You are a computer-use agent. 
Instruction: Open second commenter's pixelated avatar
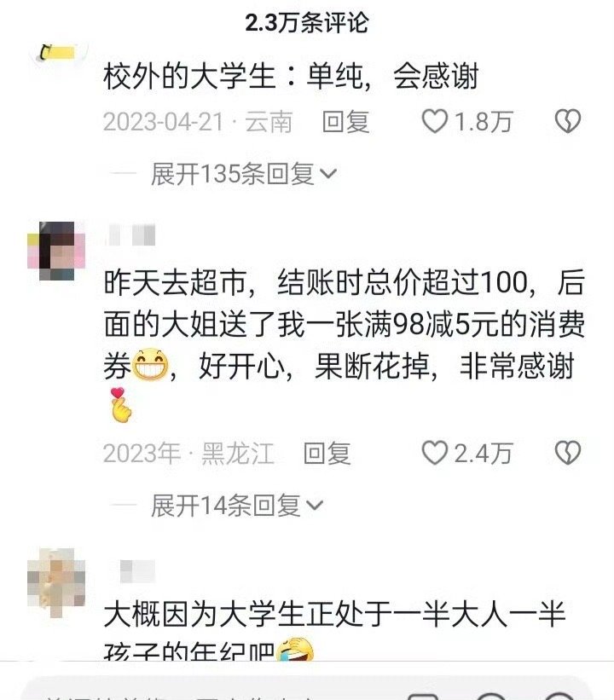coord(56,251)
